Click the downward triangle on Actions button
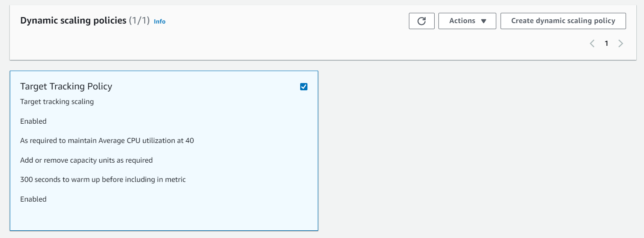 click(483, 21)
